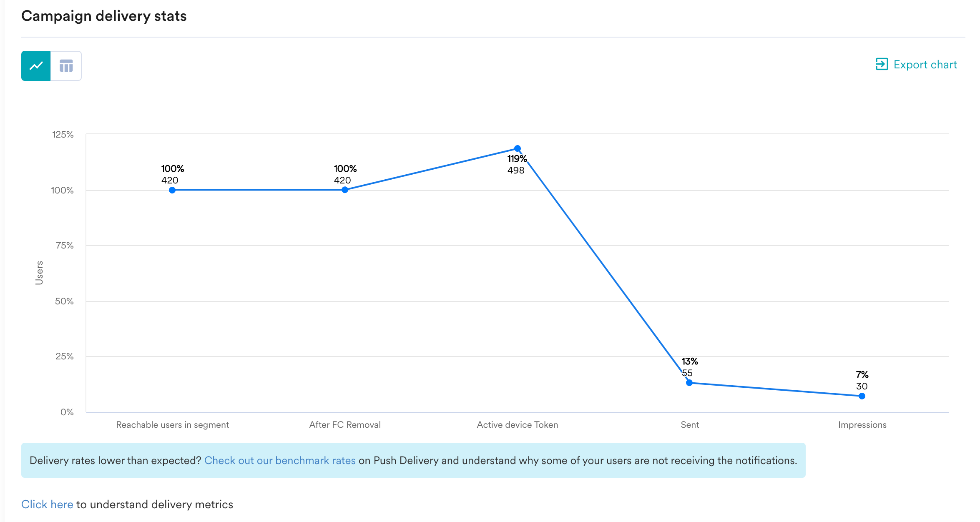
Task: Click the Active device Token data point
Action: [518, 148]
